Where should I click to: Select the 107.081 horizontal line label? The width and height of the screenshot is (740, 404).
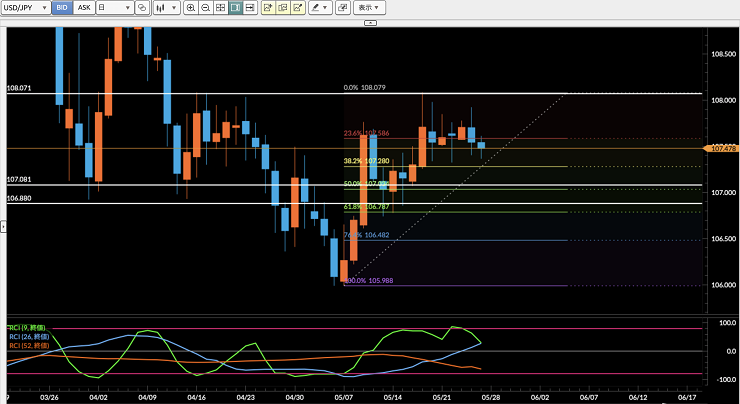[x=19, y=179]
